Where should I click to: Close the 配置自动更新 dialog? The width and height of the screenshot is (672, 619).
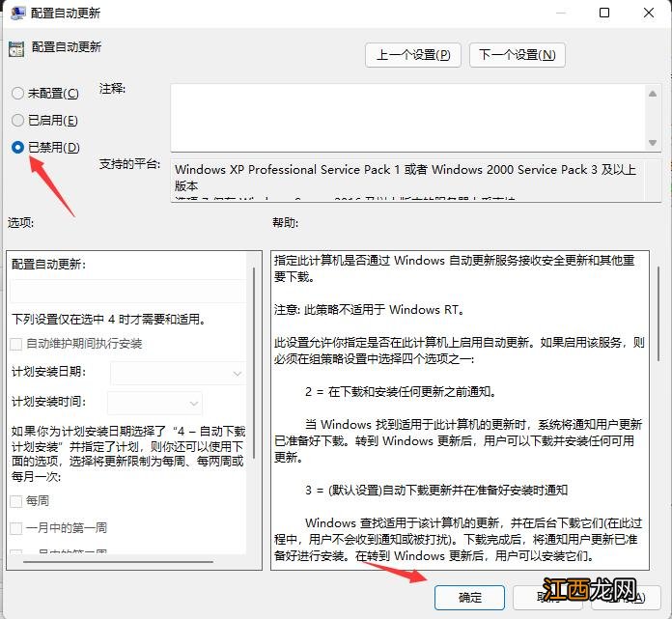pyautogui.click(x=649, y=13)
